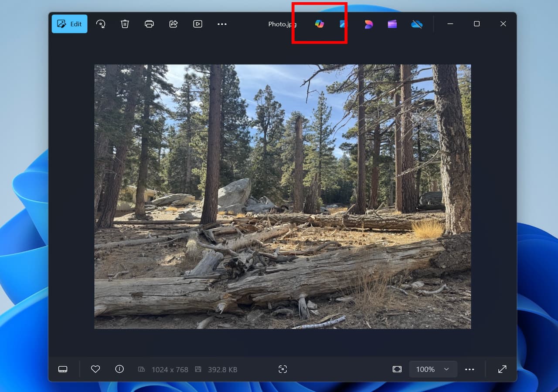Image resolution: width=558 pixels, height=392 pixels.
Task: Click the fit to window icon
Action: (397, 369)
